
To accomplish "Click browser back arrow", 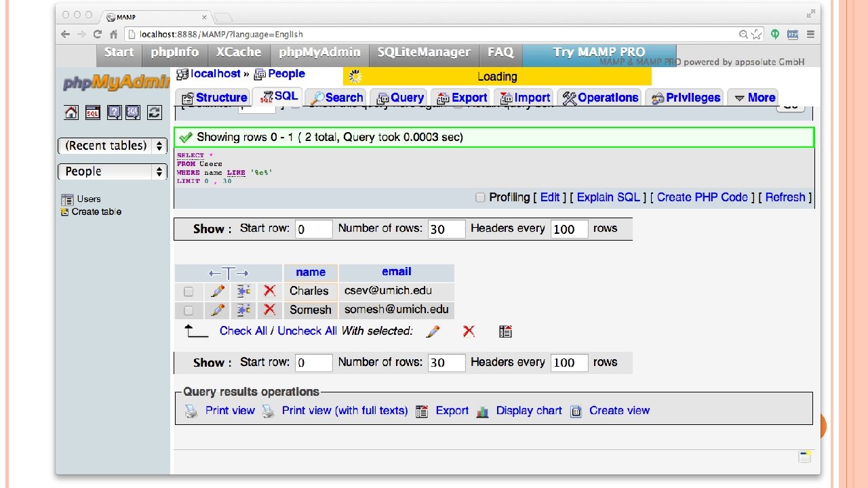I will click(x=66, y=34).
